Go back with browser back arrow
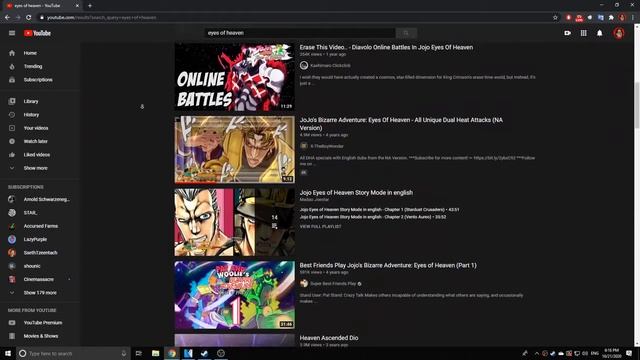 coord(7,18)
